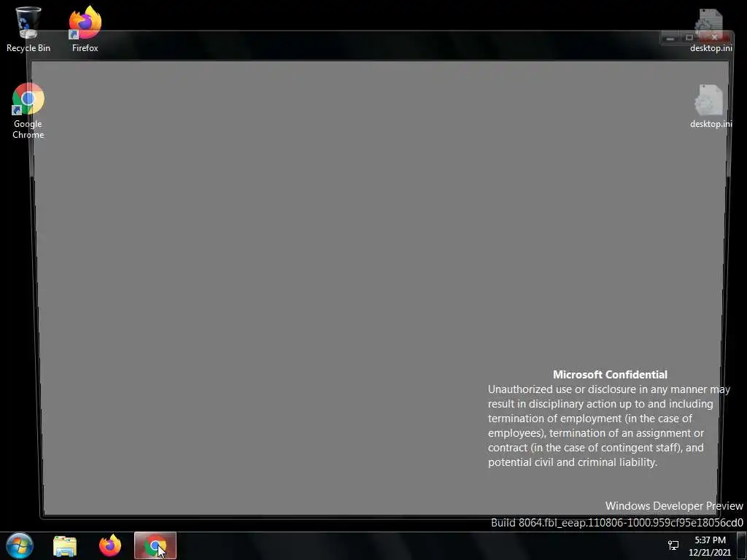This screenshot has height=560, width=747.
Task: Minimize the opening Chrome window
Action: pyautogui.click(x=670, y=38)
